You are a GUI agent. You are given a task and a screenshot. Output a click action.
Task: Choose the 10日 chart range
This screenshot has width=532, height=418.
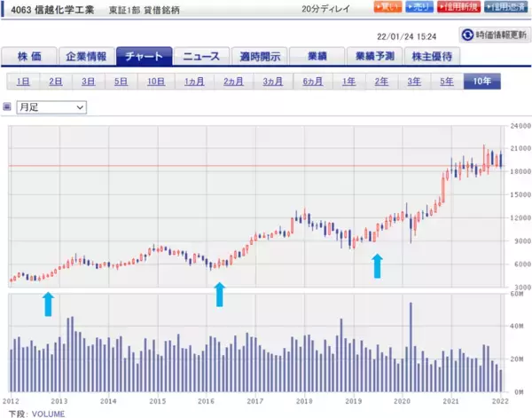coord(156,83)
